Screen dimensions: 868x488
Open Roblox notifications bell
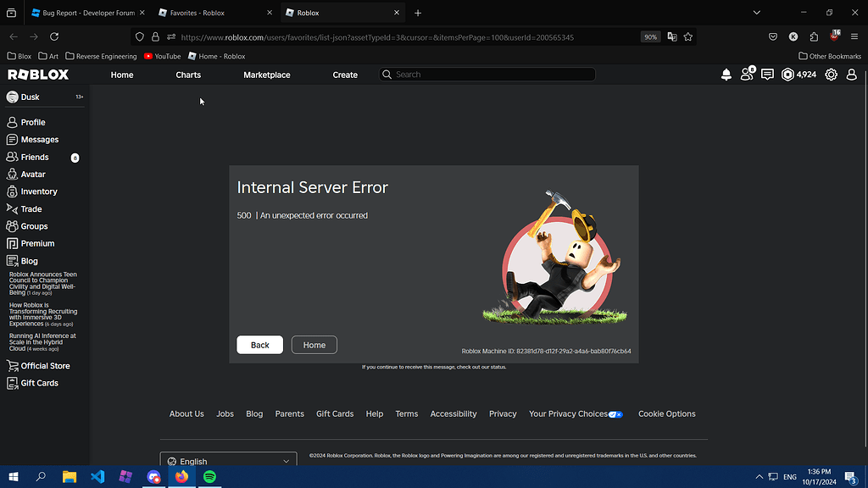click(726, 75)
